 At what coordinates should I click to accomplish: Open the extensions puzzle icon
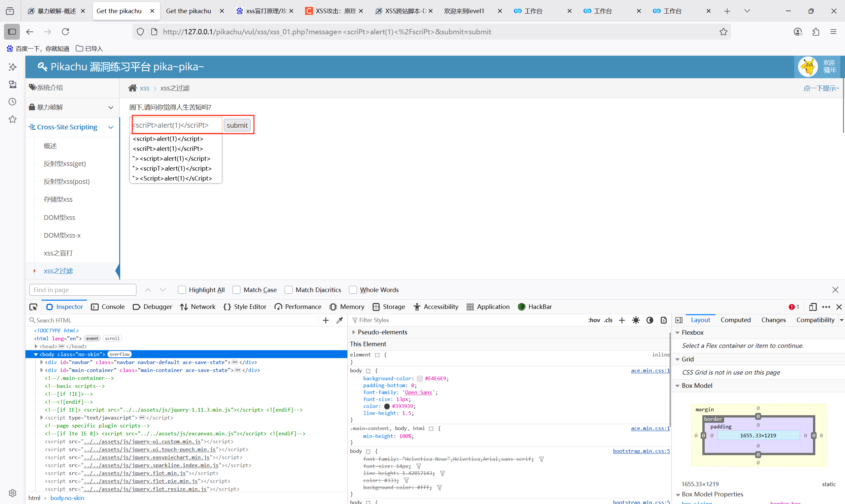point(816,32)
